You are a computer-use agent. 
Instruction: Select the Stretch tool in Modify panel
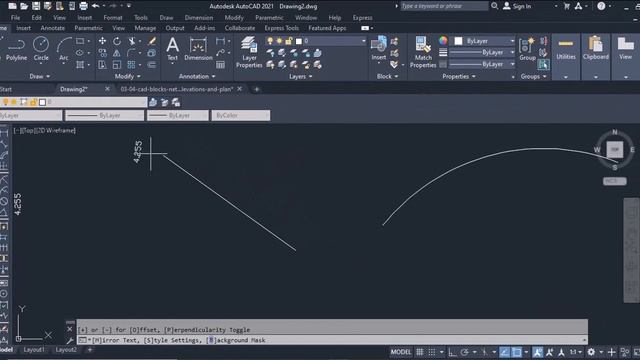point(102,64)
